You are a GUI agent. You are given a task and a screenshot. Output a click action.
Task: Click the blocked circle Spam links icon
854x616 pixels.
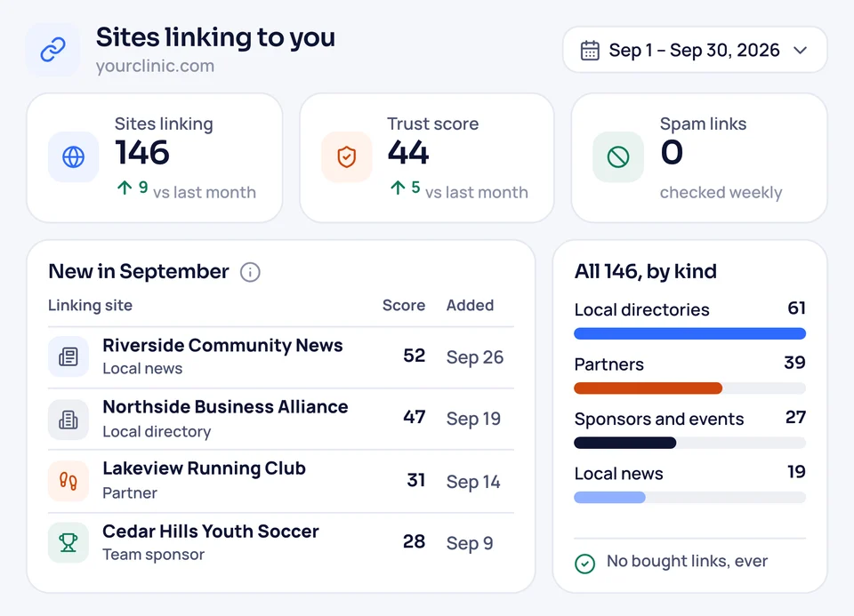coord(618,157)
